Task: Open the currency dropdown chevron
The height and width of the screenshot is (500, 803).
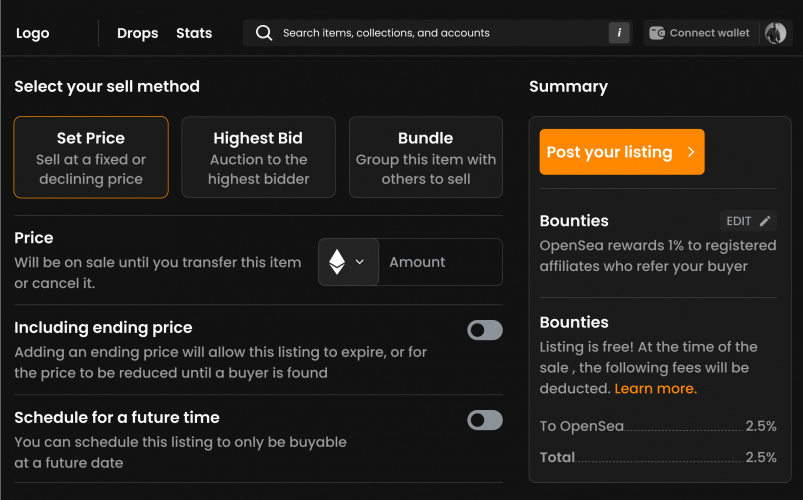Action: coord(360,262)
